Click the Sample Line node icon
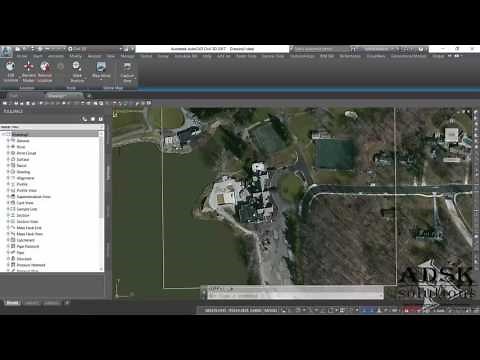The height and width of the screenshot is (360, 480). pos(13,209)
